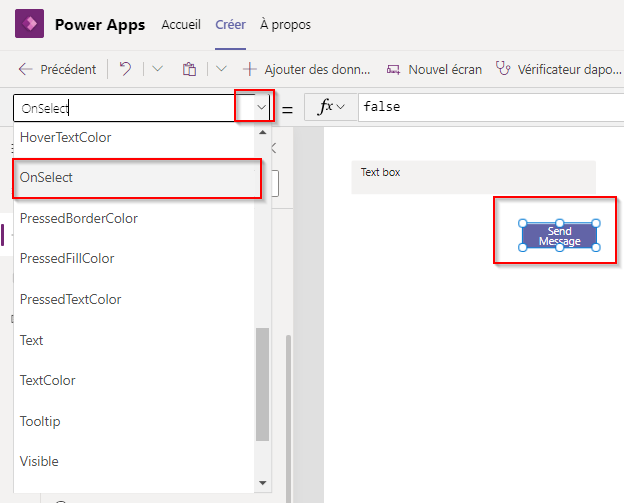Viewport: 624px width, 503px height.
Task: Choose the Text property
Action: pos(134,340)
